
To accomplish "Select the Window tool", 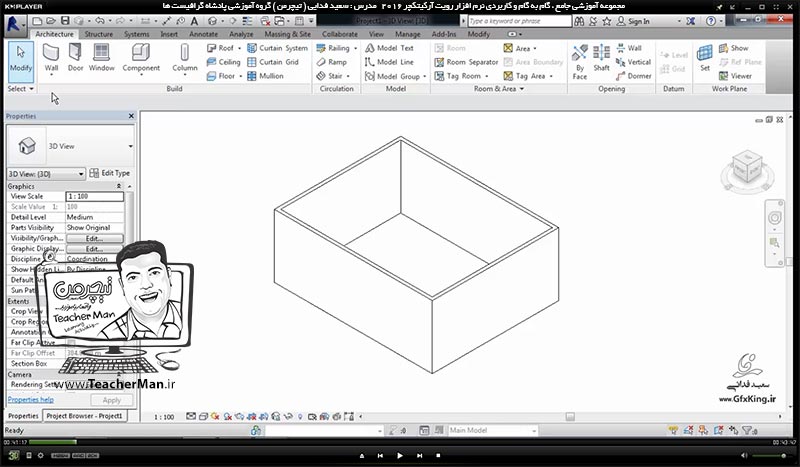I will [102, 58].
